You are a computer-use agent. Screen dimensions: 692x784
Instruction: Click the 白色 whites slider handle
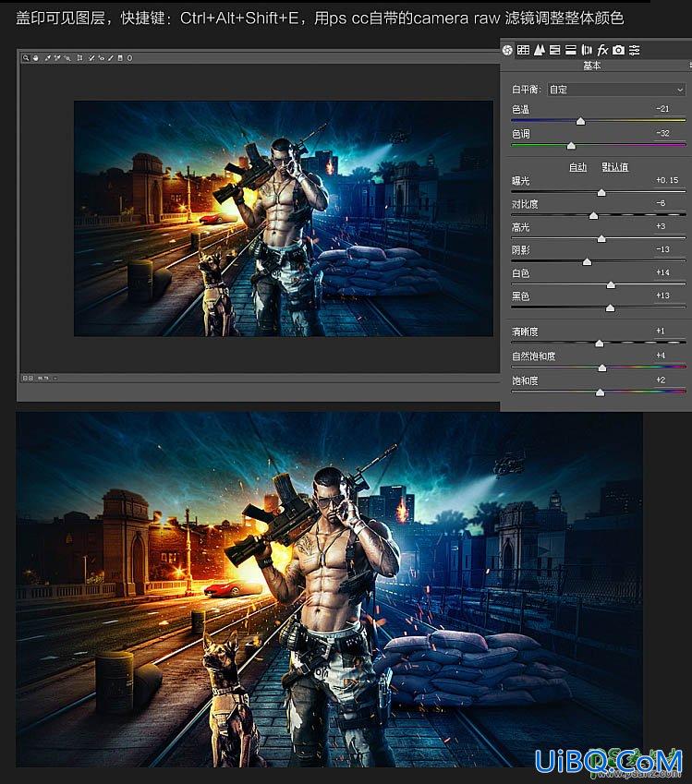coord(611,285)
